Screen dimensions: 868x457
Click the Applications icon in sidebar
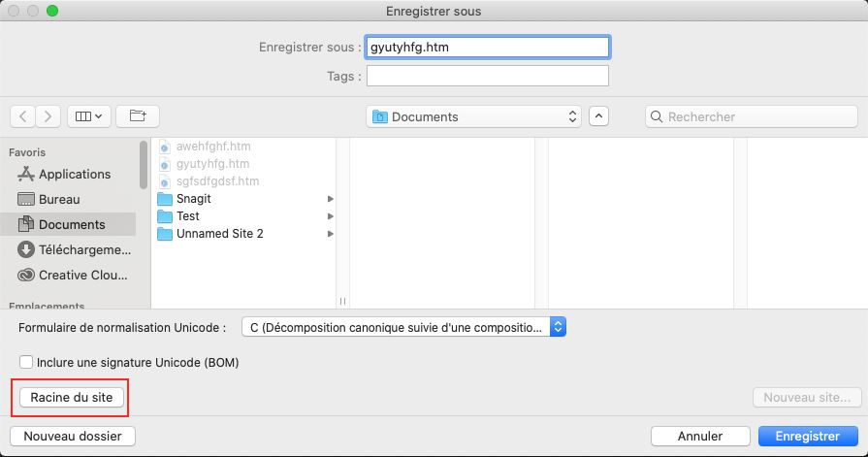coord(26,174)
